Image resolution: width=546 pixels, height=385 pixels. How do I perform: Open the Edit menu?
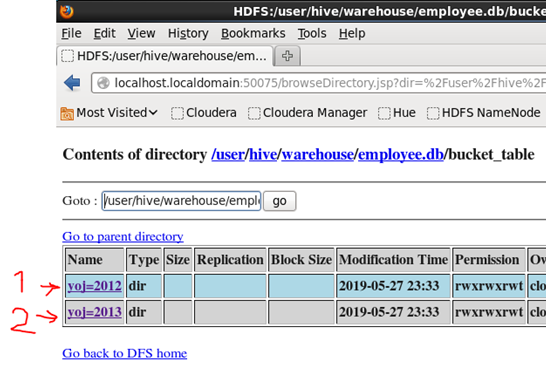[104, 33]
